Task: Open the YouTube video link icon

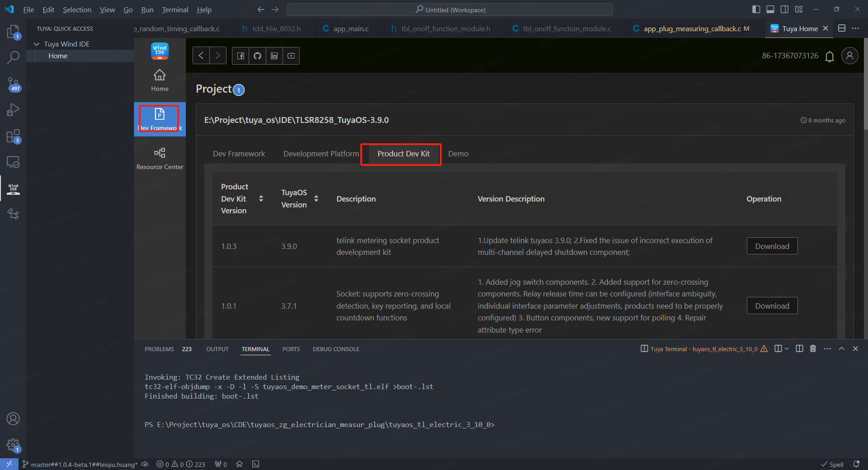Action: tap(291, 56)
